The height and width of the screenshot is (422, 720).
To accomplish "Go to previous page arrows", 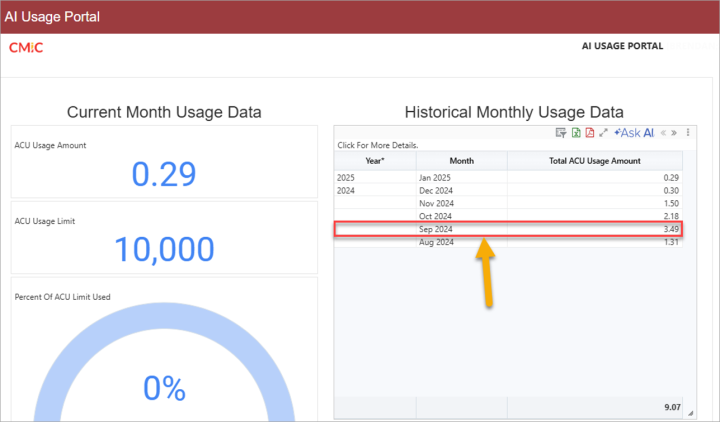I will (x=663, y=133).
